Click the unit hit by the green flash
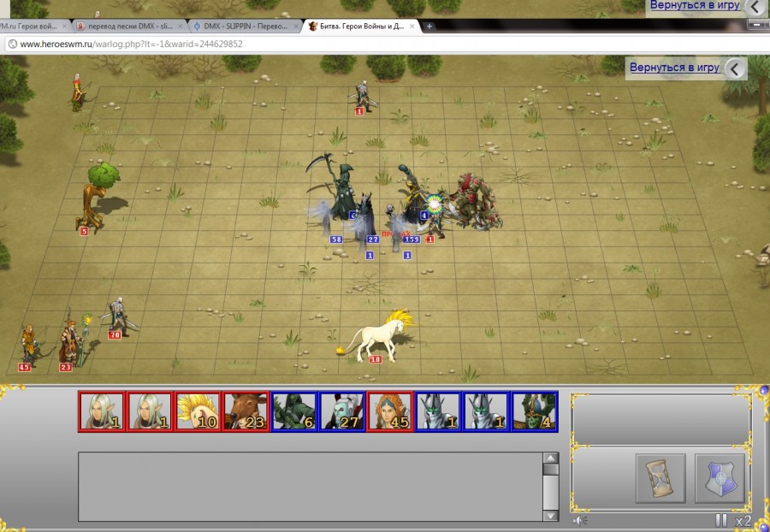The image size is (770, 532). 435,216
